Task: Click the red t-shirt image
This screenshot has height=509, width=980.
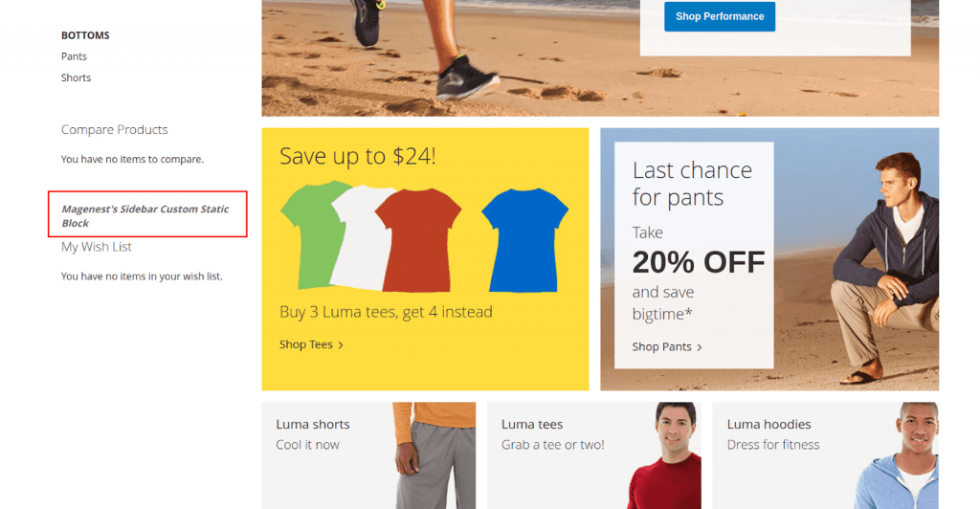Action: click(417, 240)
